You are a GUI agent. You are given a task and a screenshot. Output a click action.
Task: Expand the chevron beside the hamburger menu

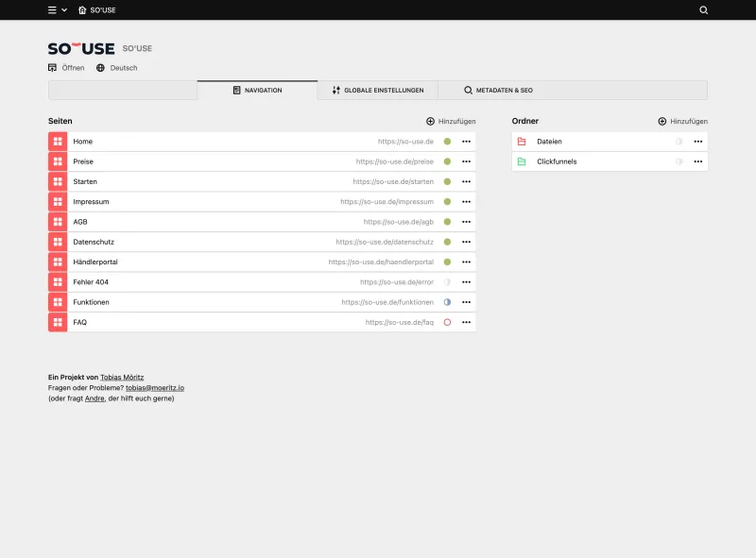point(64,10)
